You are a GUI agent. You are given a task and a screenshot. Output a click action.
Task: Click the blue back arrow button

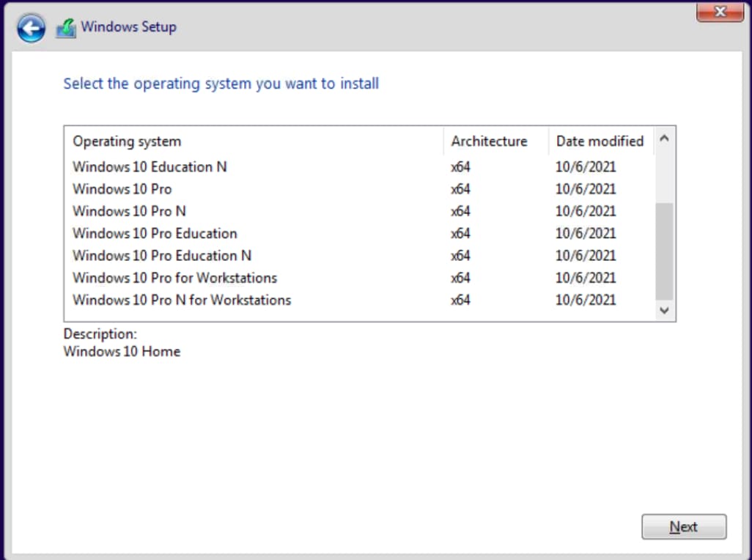pos(32,29)
